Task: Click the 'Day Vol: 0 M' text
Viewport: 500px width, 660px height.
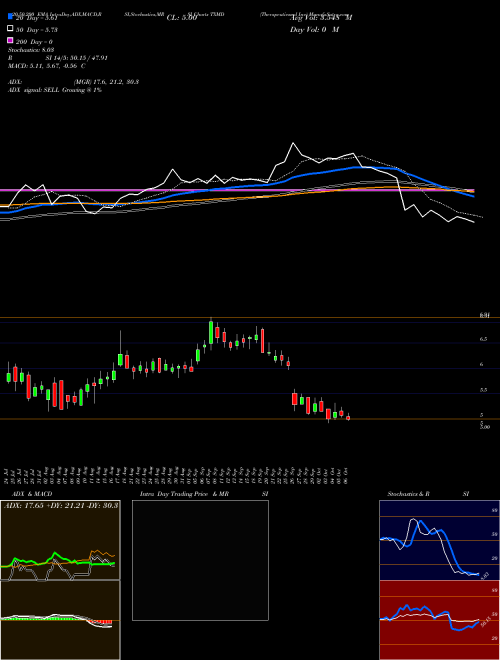Action: click(x=314, y=30)
